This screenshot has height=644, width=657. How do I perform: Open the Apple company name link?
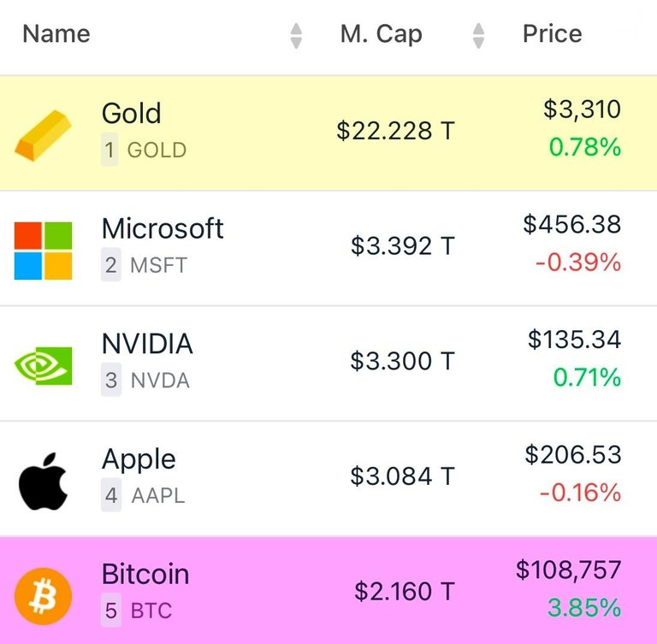tap(139, 459)
